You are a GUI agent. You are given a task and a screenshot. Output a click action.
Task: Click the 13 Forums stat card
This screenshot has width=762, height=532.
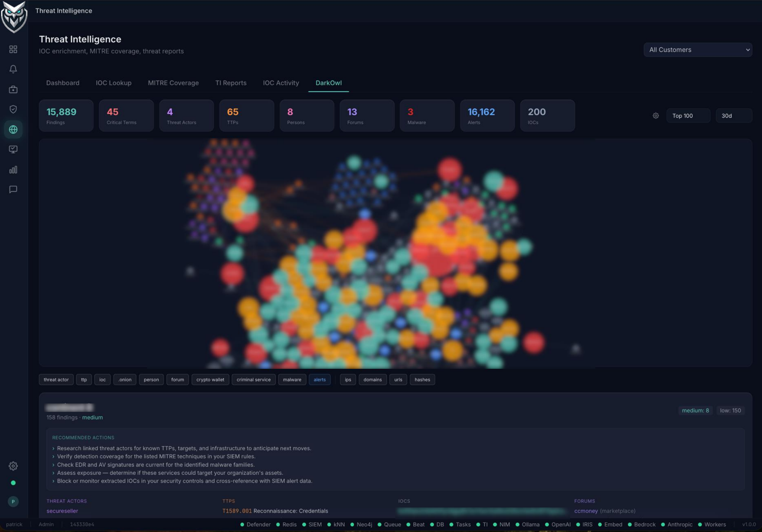367,115
